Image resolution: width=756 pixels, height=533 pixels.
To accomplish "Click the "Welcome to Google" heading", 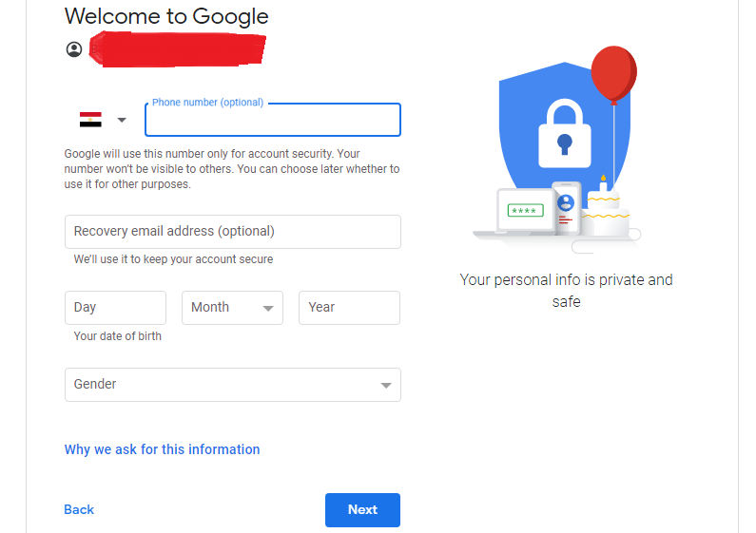I will coord(166,16).
